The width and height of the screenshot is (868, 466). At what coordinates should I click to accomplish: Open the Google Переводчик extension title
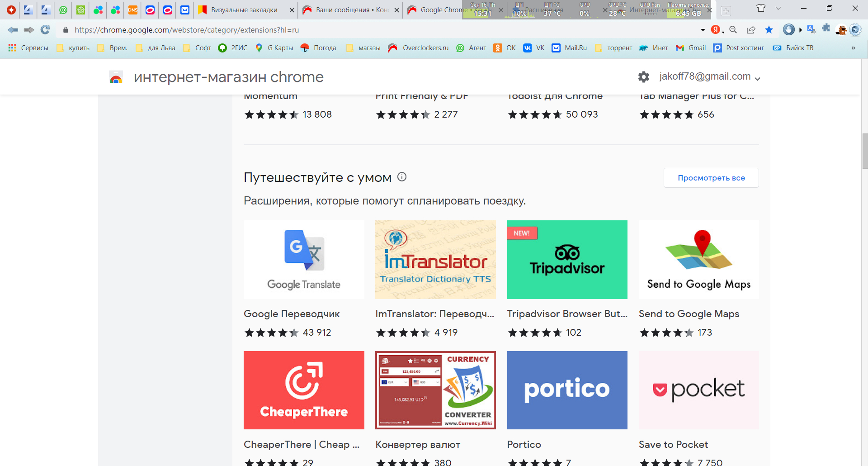pos(292,314)
